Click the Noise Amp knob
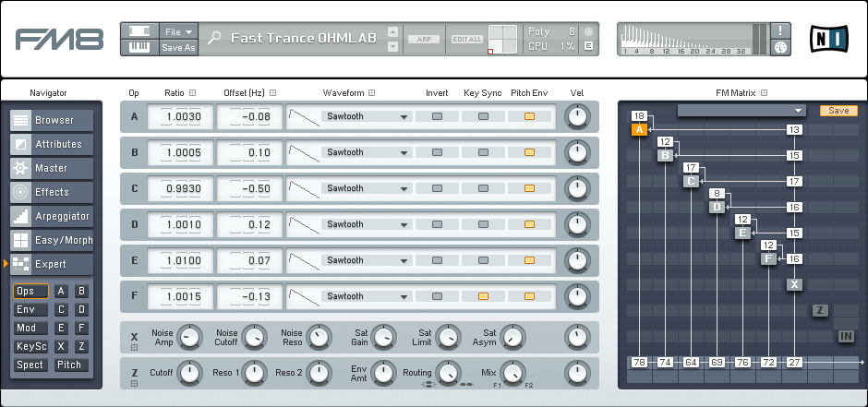Viewport: 868px width, 407px height. pos(189,338)
